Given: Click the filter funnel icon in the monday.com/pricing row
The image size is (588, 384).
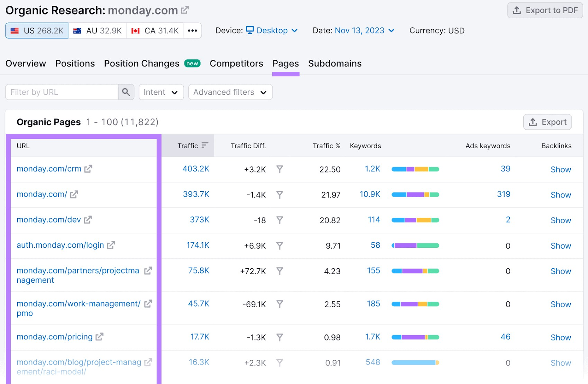Looking at the screenshot, I should point(280,337).
